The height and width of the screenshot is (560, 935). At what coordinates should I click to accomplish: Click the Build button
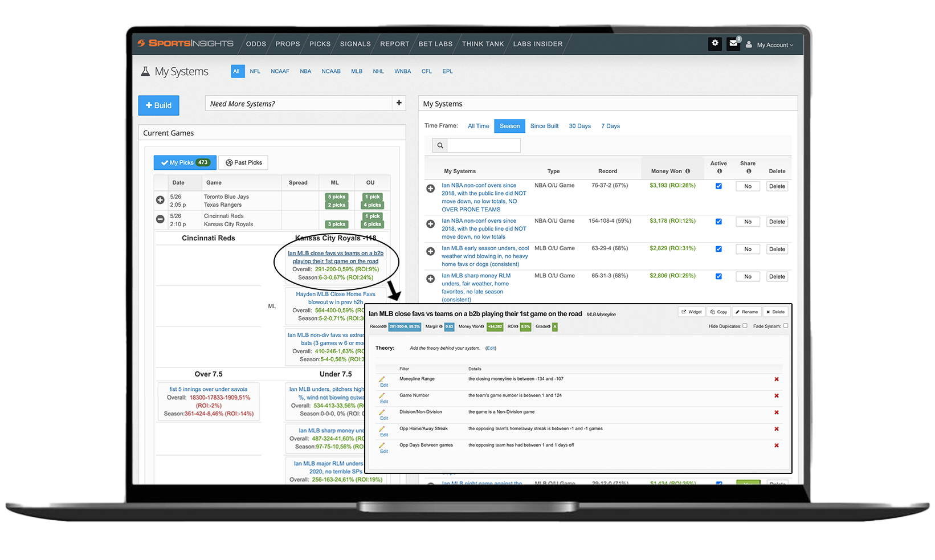point(158,105)
